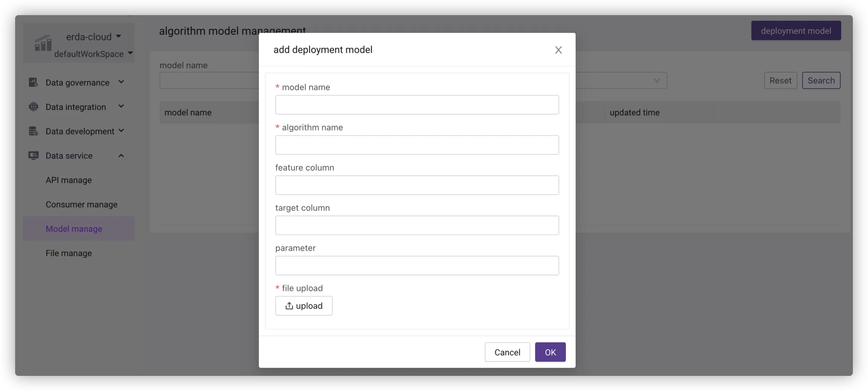The image size is (868, 391).
Task: Click the Data development database icon
Action: click(34, 131)
